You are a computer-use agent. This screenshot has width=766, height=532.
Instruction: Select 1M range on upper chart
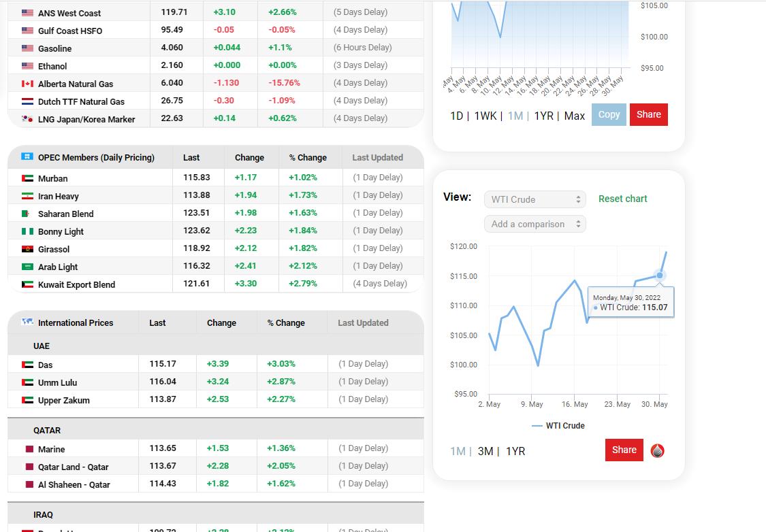pos(515,116)
